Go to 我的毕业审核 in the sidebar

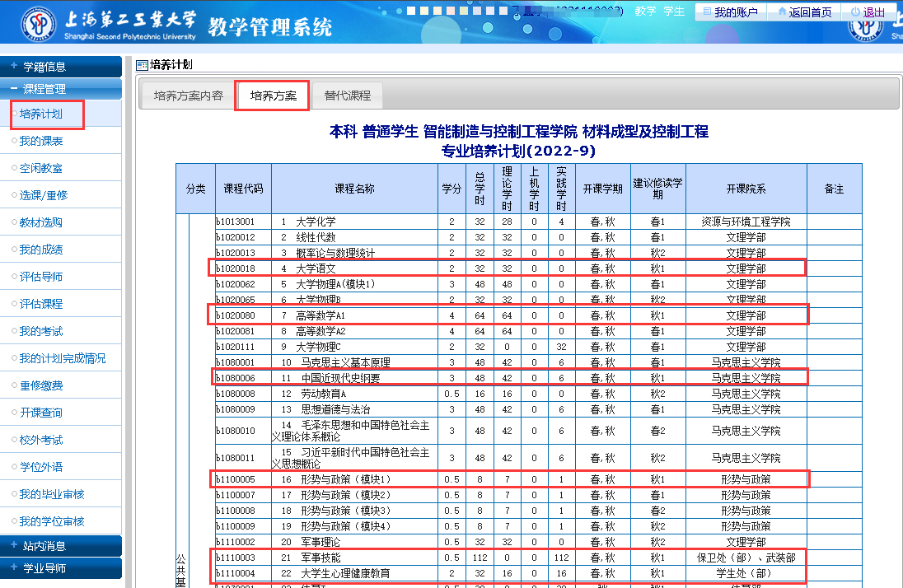pos(52,494)
